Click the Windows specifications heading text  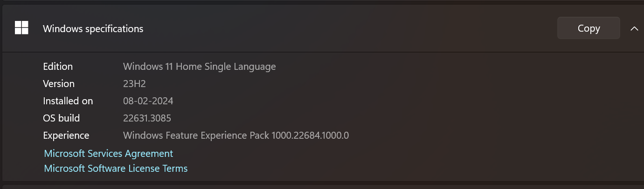click(x=93, y=29)
